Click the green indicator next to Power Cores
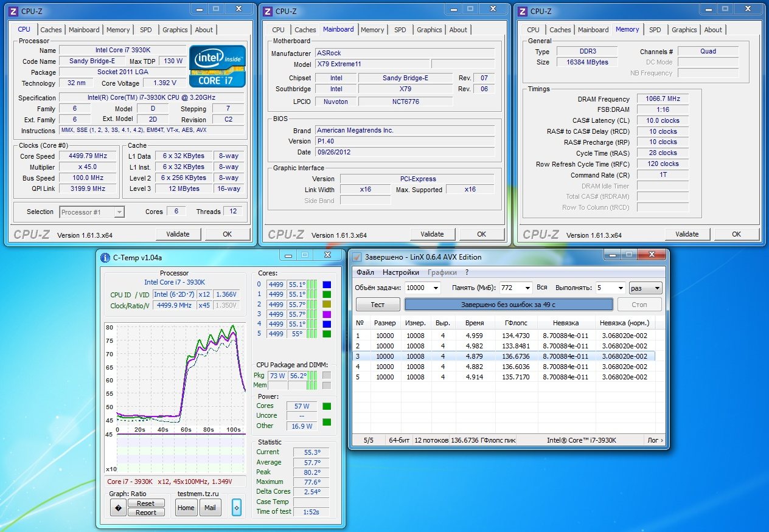 (x=327, y=406)
